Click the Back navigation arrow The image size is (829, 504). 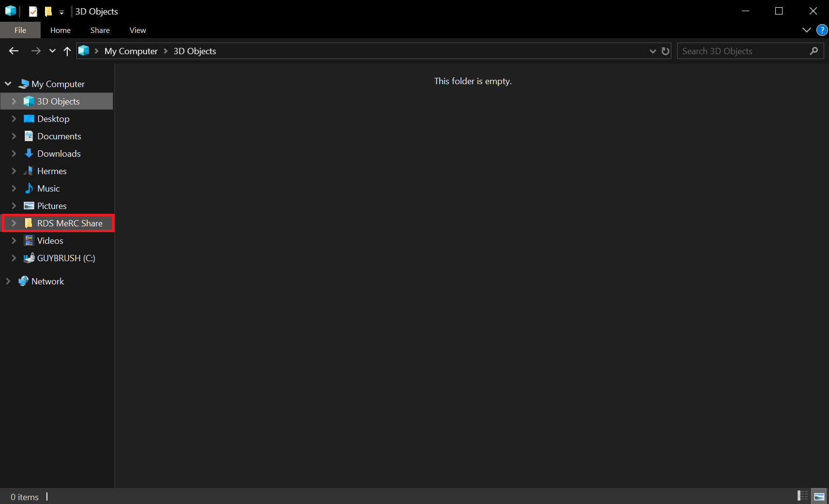click(x=14, y=51)
